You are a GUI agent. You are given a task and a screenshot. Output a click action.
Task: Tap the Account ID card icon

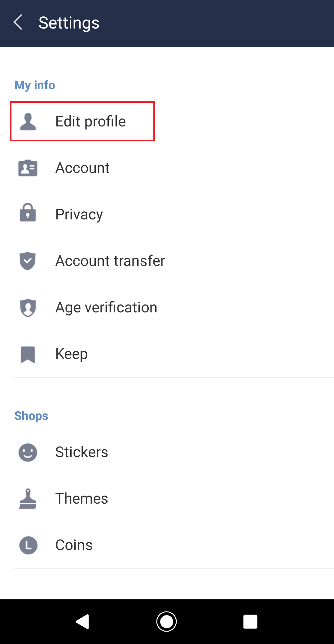click(28, 168)
